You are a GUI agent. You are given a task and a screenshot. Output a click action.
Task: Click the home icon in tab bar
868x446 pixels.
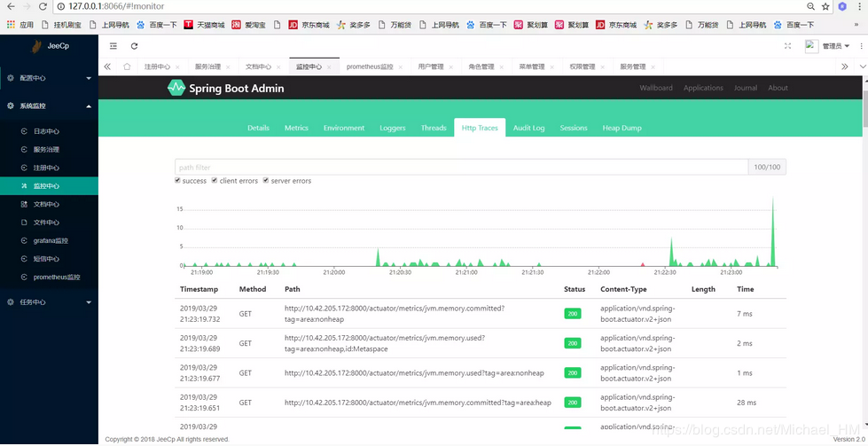(x=127, y=67)
